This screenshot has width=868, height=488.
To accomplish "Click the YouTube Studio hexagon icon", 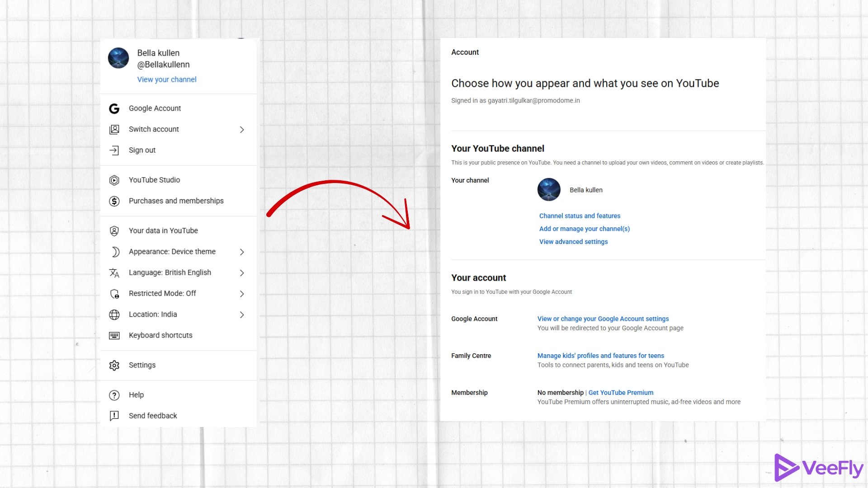I will [x=114, y=180].
